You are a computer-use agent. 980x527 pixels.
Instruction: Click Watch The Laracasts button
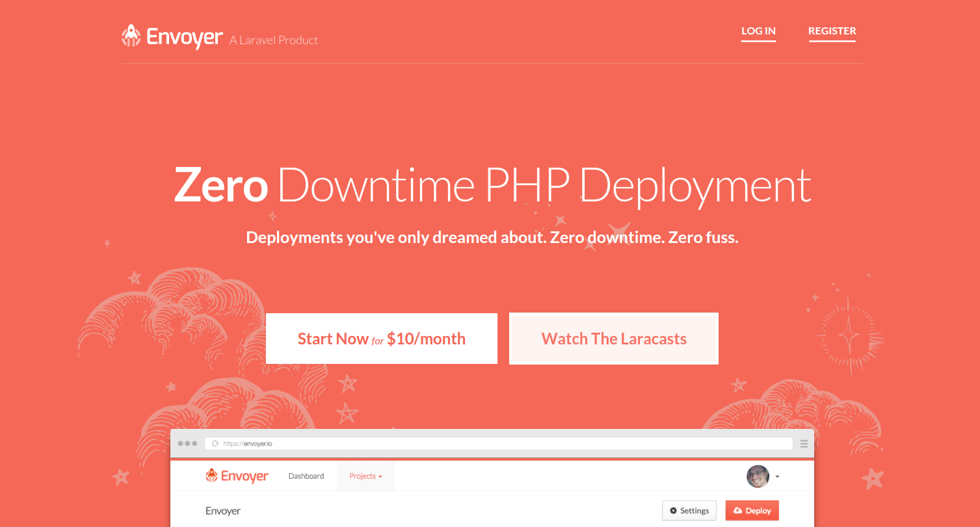tap(614, 339)
